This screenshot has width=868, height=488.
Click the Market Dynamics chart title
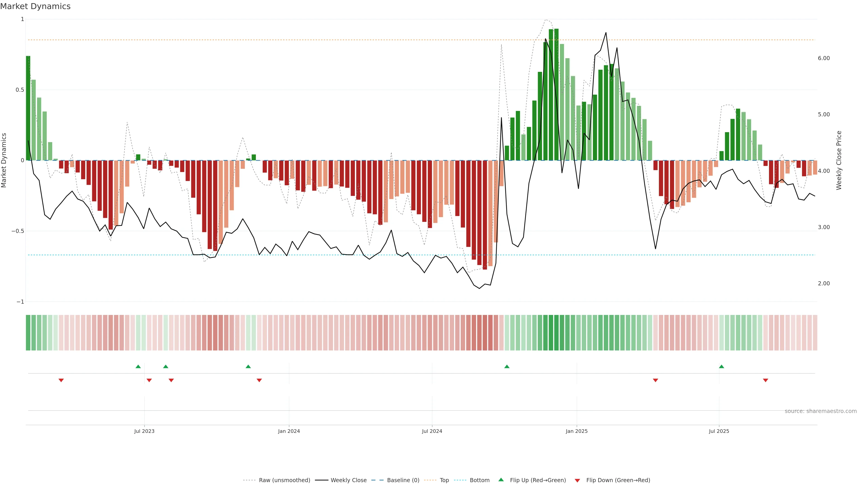point(35,6)
